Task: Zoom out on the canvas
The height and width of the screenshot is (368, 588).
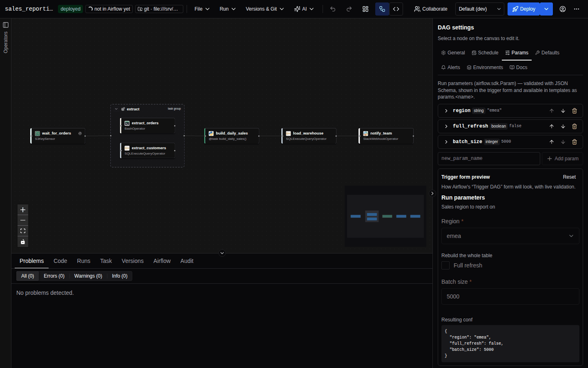Action: 23,220
